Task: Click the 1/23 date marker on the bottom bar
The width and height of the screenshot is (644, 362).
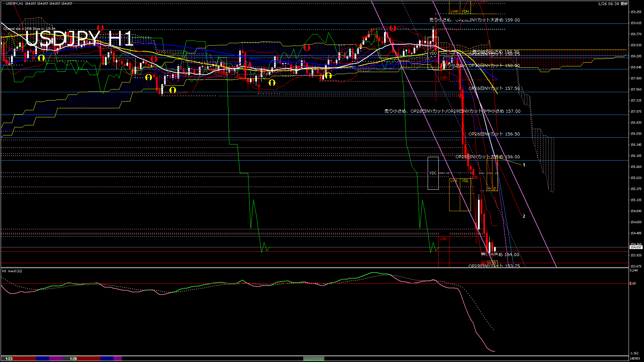Action: click(9, 358)
